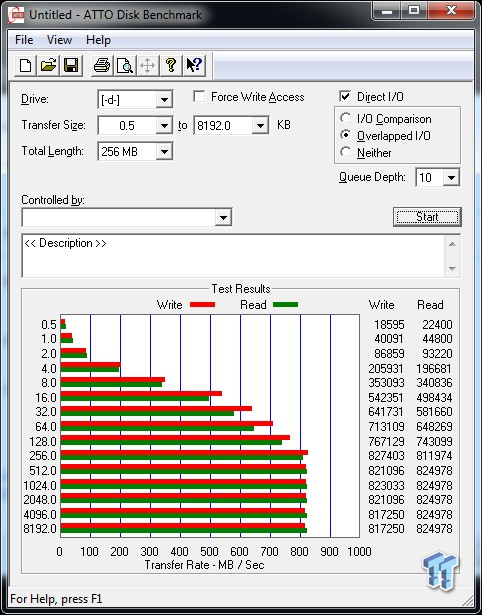This screenshot has width=482, height=615.
Task: Click read value 340836
Action: [435, 383]
